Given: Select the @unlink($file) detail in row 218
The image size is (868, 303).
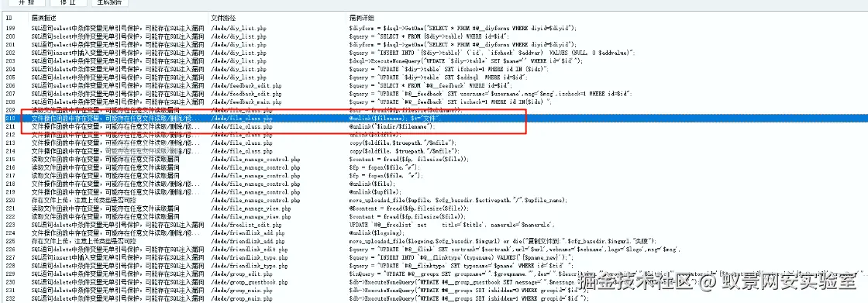Looking at the screenshot, I should [x=372, y=184].
